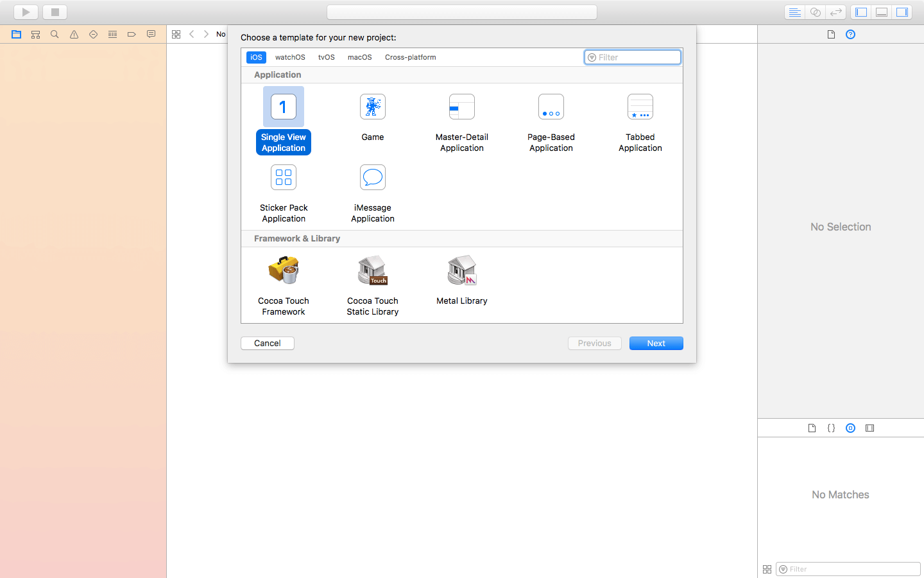Screen dimensions: 924x578
Task: Show the Media library
Action: click(x=870, y=428)
